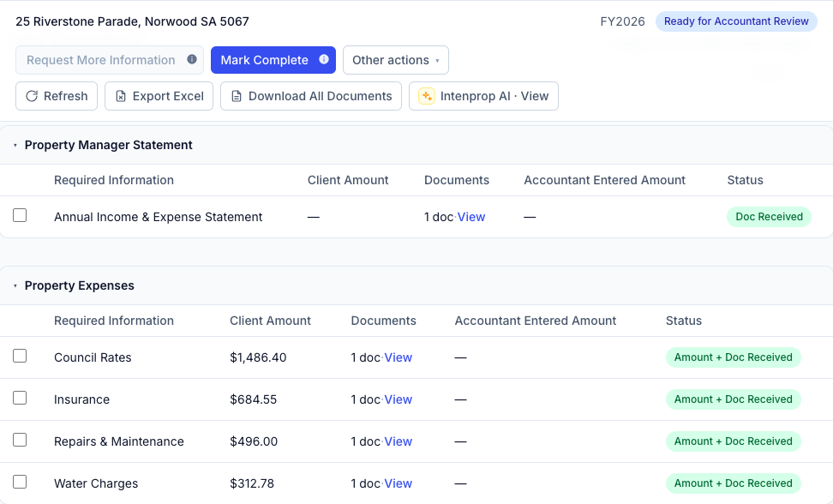Click info icon on Mark Complete button
The image size is (833, 504).
click(324, 59)
